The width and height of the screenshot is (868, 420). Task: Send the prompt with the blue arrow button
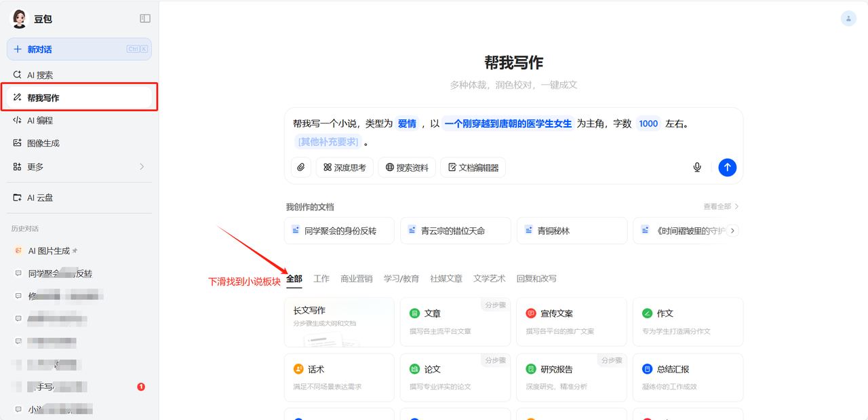coord(728,167)
